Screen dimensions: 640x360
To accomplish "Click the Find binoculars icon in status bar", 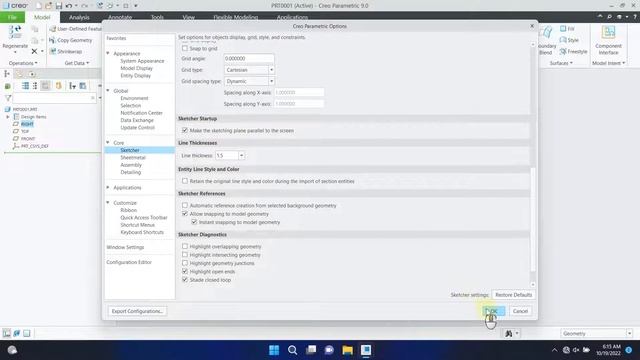I will [x=509, y=333].
